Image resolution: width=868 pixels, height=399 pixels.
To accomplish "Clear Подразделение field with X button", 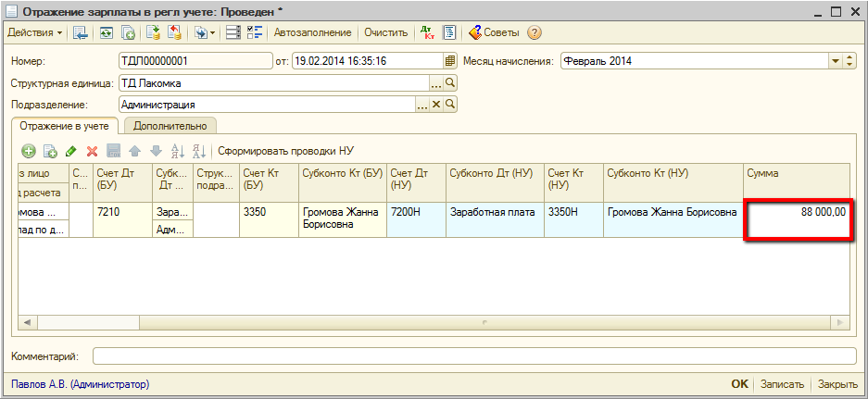I will [x=436, y=105].
